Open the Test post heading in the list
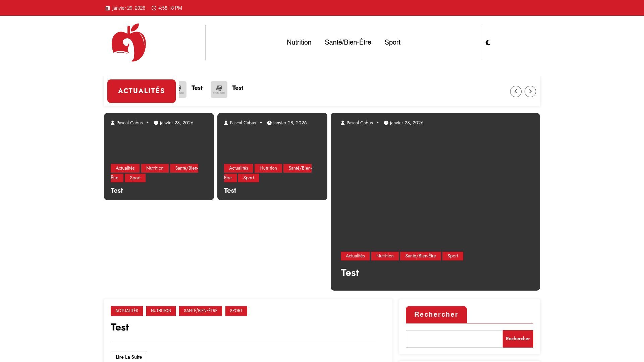Viewport: 644px width, 362px height. point(120,327)
